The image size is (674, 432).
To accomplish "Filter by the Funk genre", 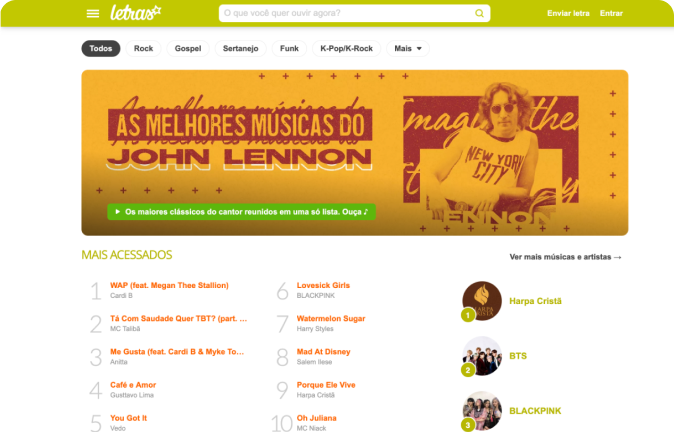I will (x=289, y=49).
